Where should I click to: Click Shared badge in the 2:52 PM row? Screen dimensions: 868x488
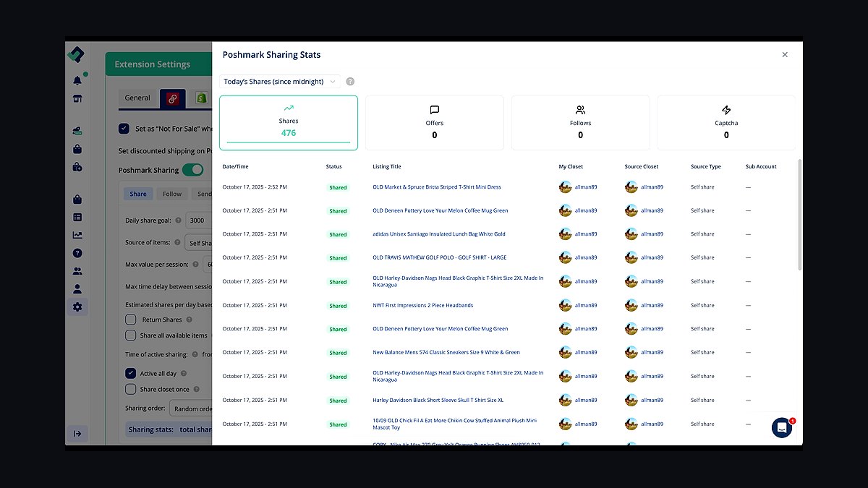(338, 187)
